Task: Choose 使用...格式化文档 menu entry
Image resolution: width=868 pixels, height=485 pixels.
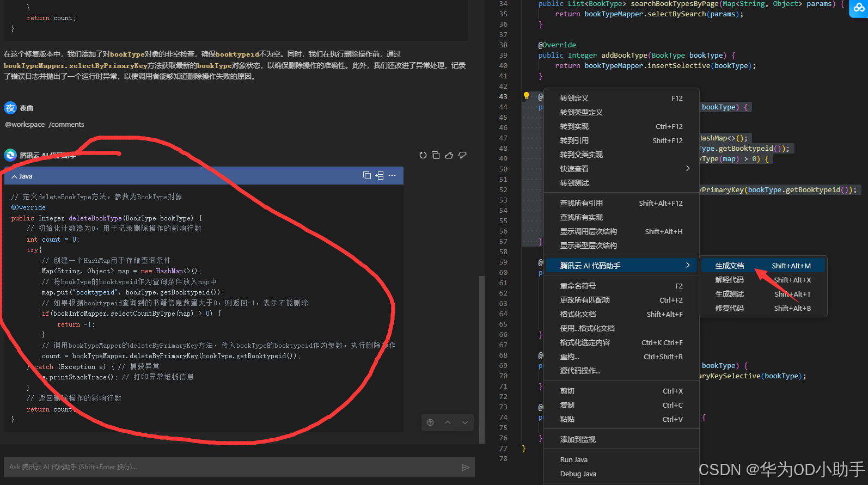Action: tap(621, 328)
